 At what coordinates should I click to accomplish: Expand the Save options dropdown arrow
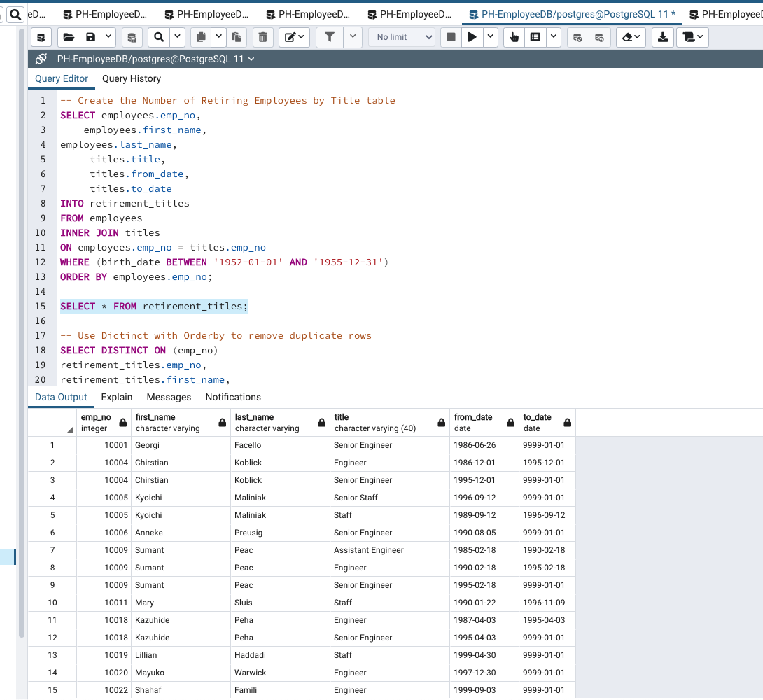(108, 38)
